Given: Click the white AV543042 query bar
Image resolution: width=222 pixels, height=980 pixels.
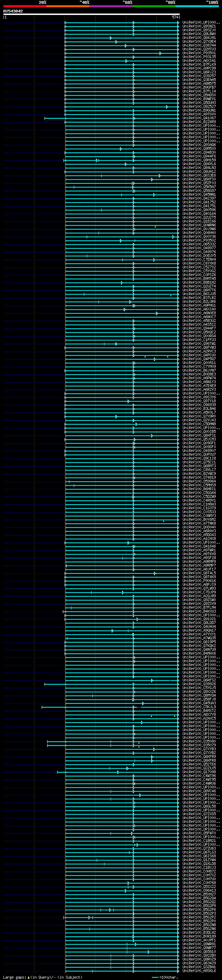Looking at the screenshot, I should (x=91, y=15).
